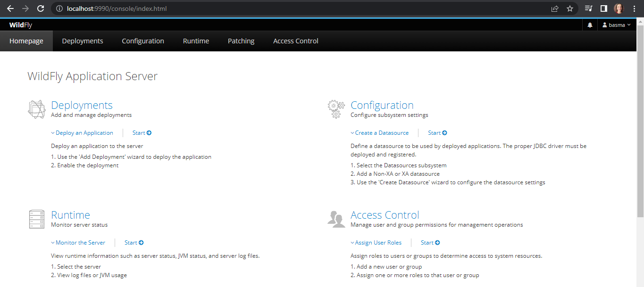The height and width of the screenshot is (287, 644).
Task: Reload the page with refresh icon
Action: point(41,8)
